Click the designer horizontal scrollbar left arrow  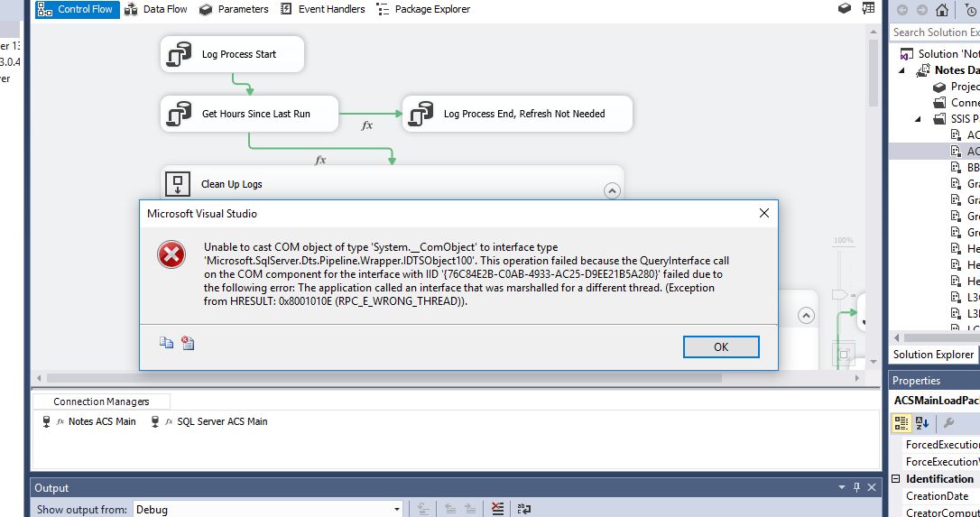(40, 378)
